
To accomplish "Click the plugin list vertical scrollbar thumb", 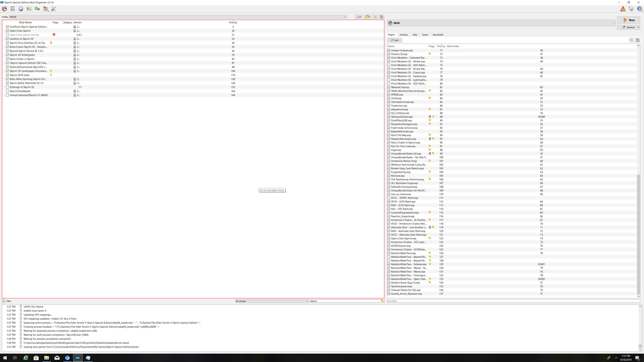I will [638, 234].
